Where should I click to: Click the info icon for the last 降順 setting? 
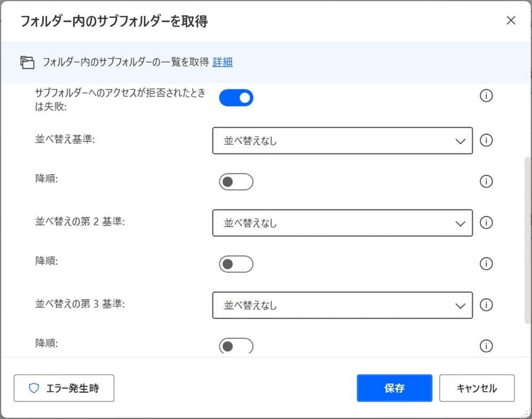(x=486, y=346)
